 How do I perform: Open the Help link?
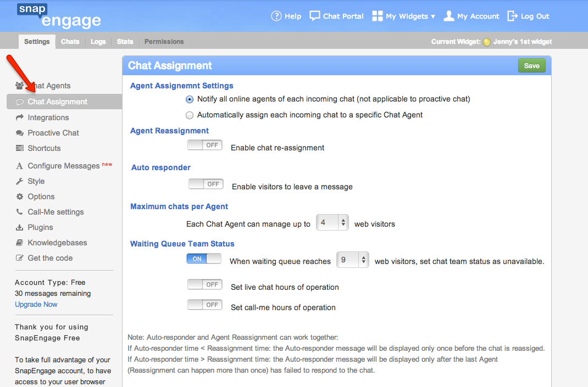(x=293, y=16)
